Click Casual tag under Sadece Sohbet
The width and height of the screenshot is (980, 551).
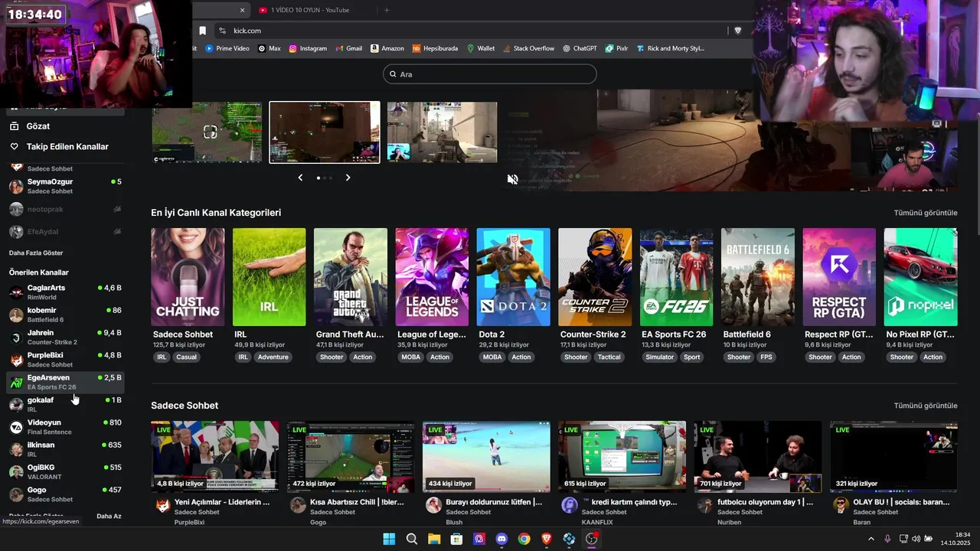pyautogui.click(x=186, y=357)
